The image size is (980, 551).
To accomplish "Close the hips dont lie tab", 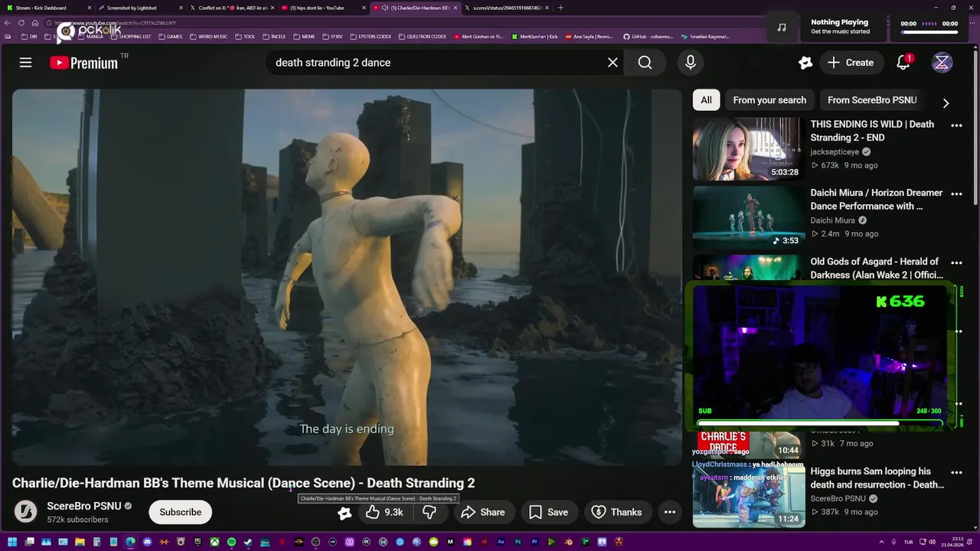I will pos(364,8).
